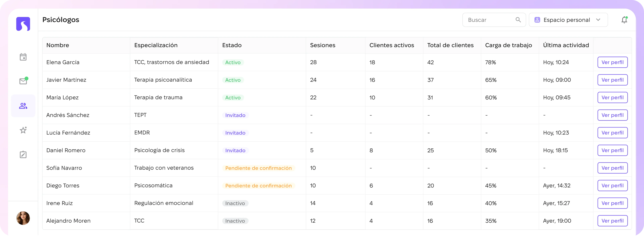Image resolution: width=644 pixels, height=236 pixels.
Task: Open Ver perfil for Javier Martínez
Action: pyautogui.click(x=612, y=80)
